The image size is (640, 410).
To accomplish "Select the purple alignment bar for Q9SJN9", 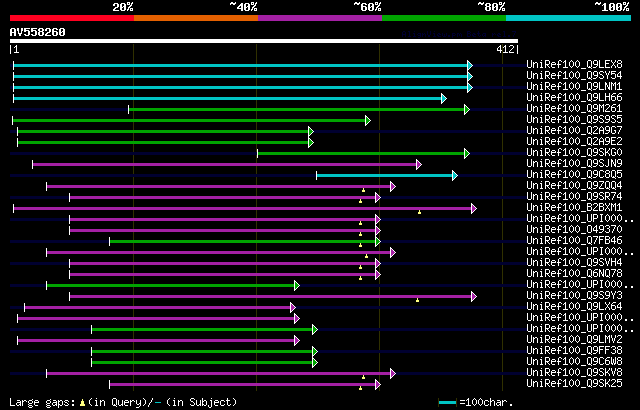I will pos(227,164).
